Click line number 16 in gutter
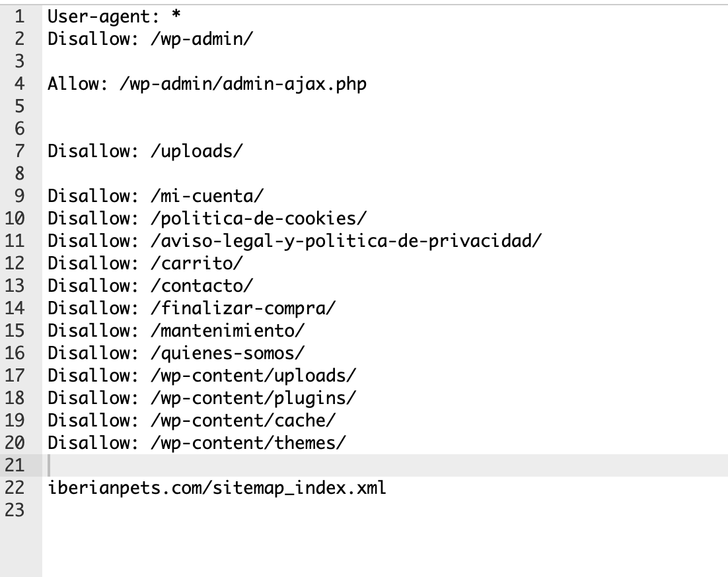 15,353
